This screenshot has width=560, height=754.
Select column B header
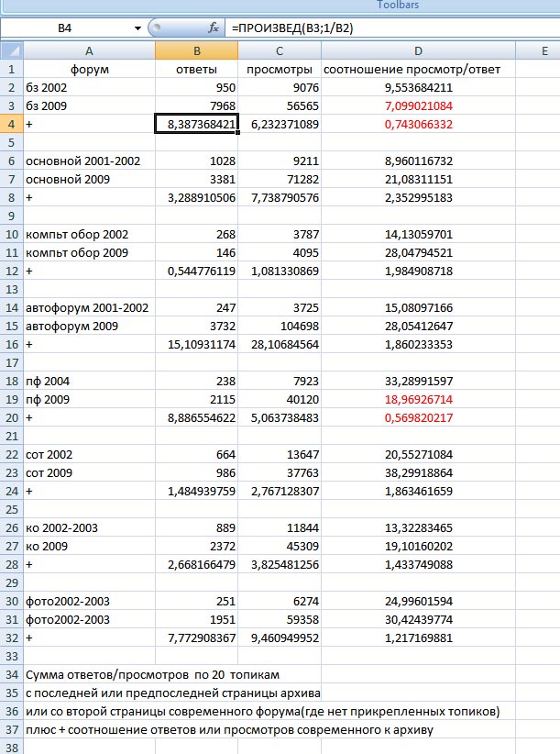click(x=197, y=50)
